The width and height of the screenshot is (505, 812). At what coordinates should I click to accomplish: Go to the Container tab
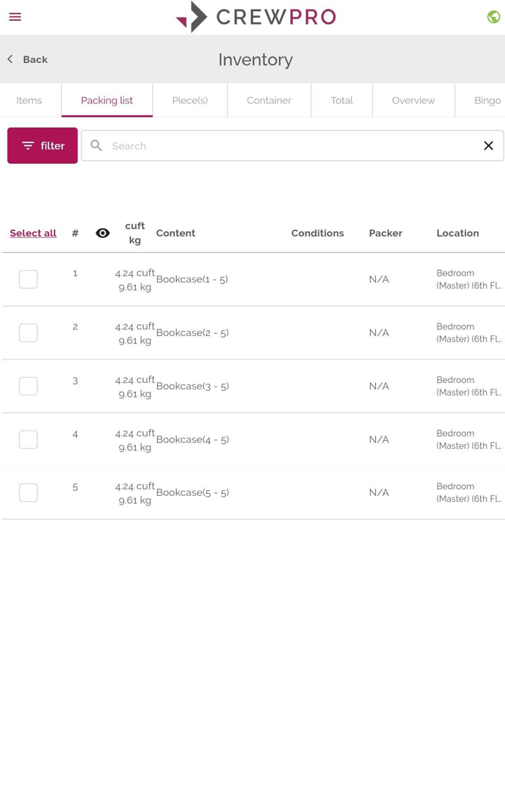click(x=269, y=100)
